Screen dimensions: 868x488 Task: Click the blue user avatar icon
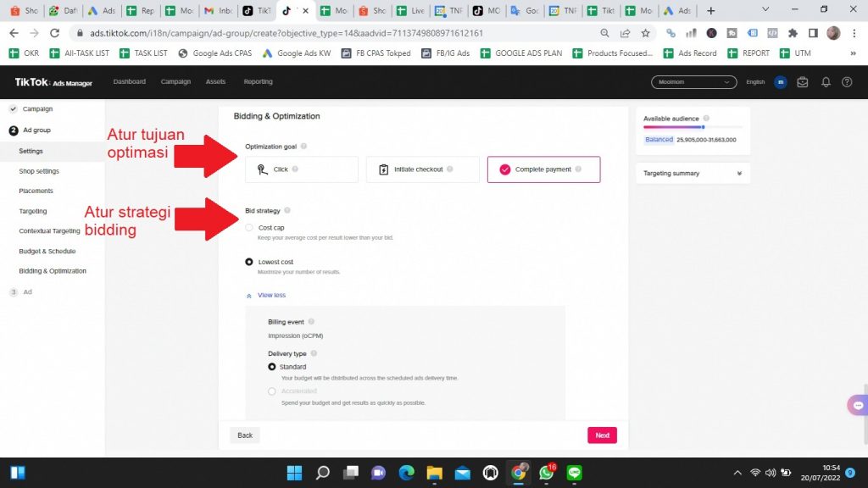click(781, 82)
